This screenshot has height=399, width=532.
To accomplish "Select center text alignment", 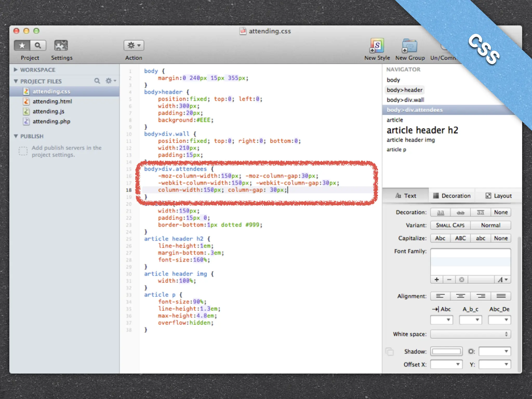I will click(460, 296).
